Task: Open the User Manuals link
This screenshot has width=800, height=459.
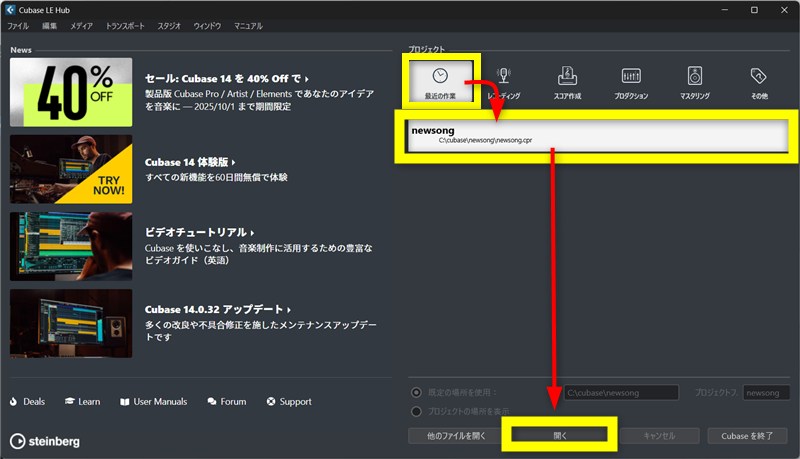Action: 160,402
